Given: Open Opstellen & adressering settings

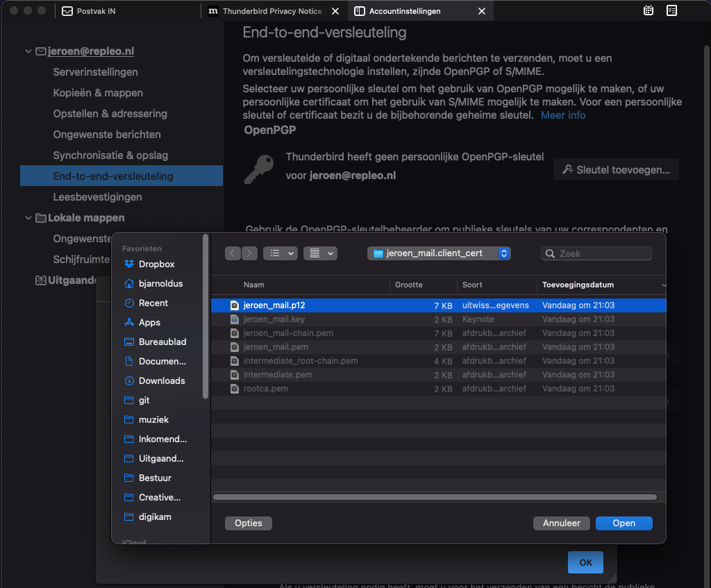Looking at the screenshot, I should tap(110, 114).
